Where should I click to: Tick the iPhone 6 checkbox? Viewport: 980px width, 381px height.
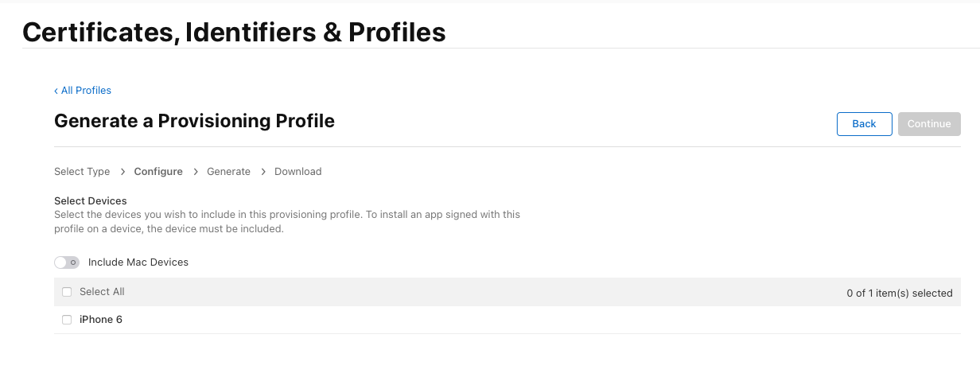(x=67, y=320)
